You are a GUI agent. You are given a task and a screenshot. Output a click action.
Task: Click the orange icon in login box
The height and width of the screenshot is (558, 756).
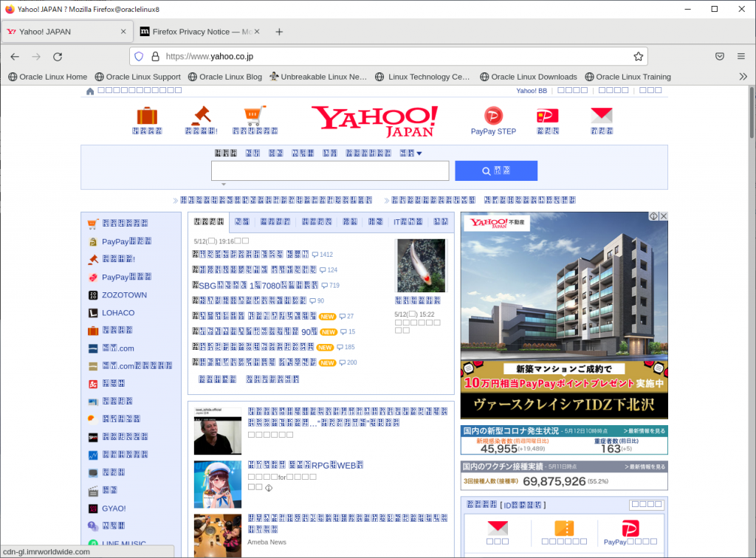pyautogui.click(x=564, y=528)
